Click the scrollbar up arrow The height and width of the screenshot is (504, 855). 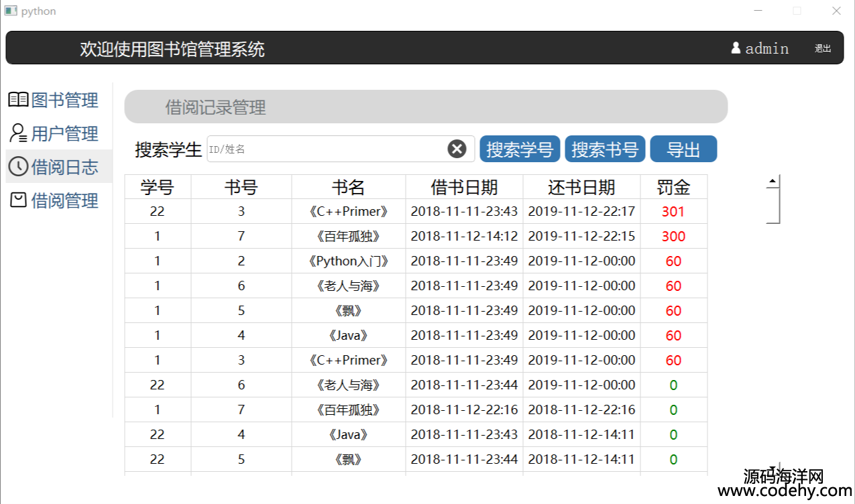tap(773, 181)
